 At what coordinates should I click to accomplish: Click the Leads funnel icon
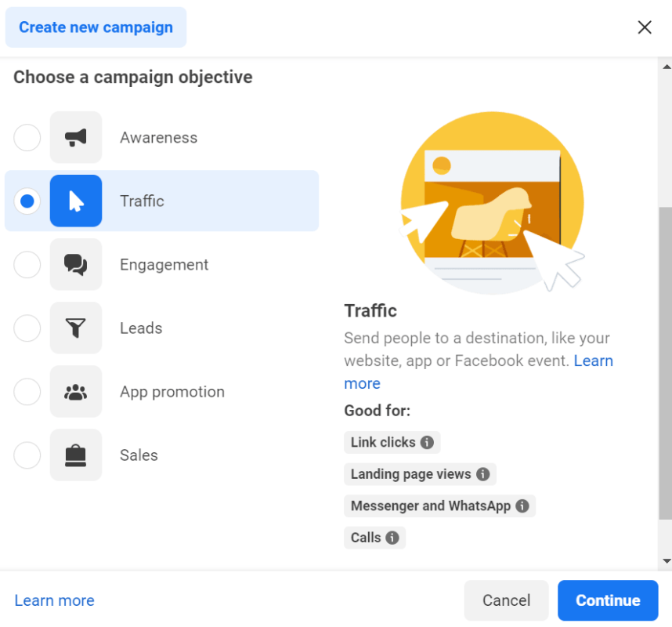point(75,328)
